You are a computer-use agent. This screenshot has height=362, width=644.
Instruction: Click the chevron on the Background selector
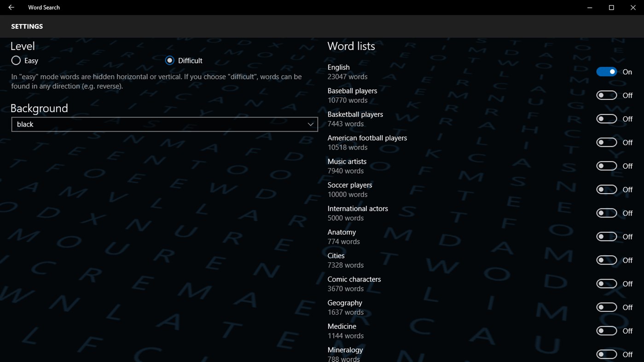[x=310, y=124]
